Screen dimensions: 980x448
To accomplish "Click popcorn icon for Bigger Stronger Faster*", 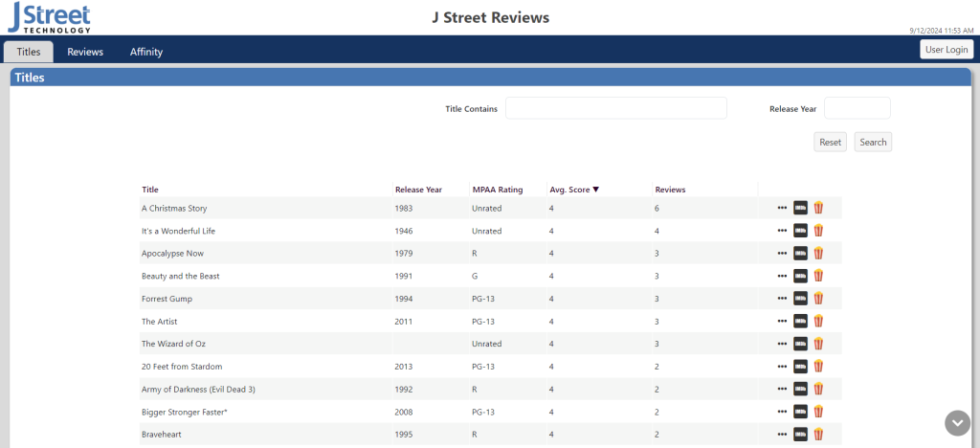I will 818,412.
